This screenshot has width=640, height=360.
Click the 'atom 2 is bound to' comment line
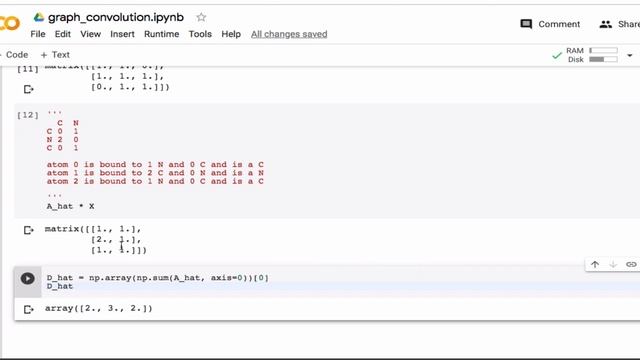[155, 181]
